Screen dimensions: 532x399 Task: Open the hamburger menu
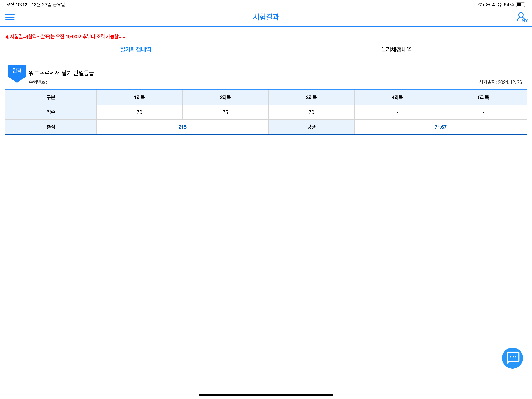[x=10, y=17]
